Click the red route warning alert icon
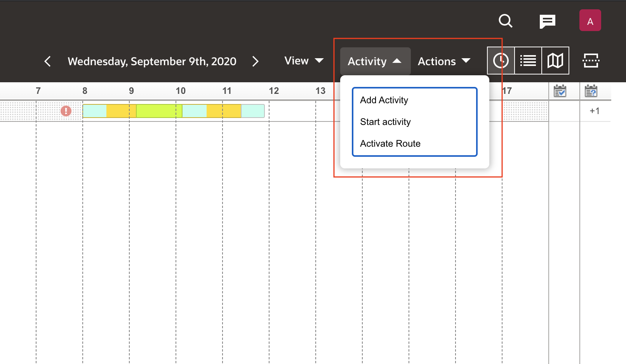Viewport: 626px width, 364px height. (x=66, y=111)
